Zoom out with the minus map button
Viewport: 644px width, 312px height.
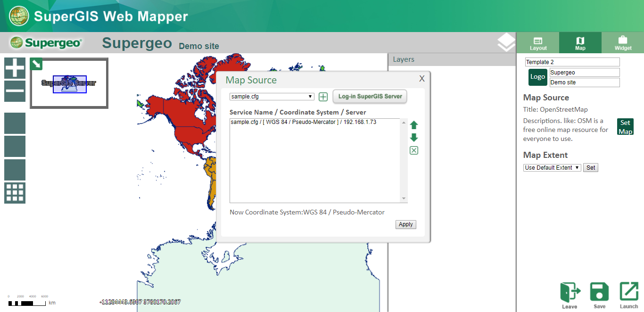click(15, 91)
